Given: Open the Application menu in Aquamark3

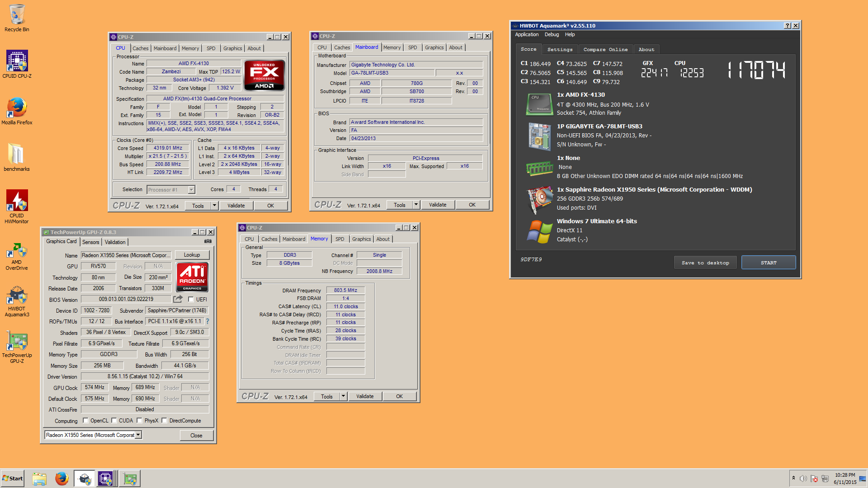Looking at the screenshot, I should [527, 34].
